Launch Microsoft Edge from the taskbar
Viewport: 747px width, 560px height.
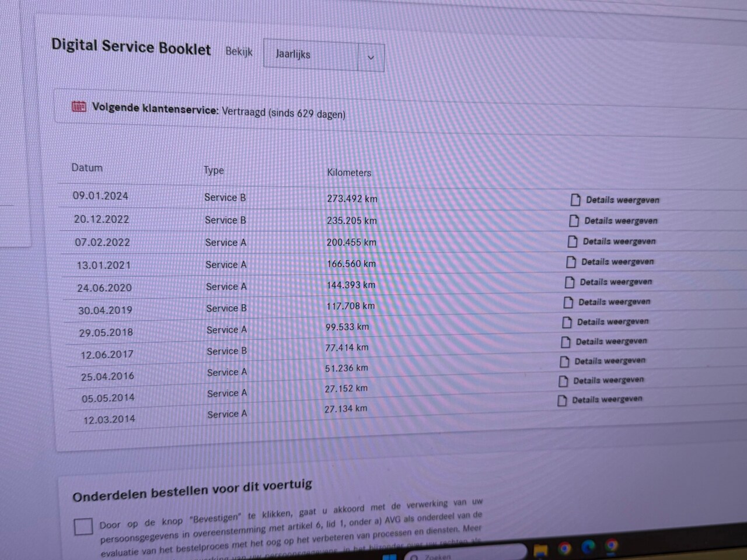[588, 547]
